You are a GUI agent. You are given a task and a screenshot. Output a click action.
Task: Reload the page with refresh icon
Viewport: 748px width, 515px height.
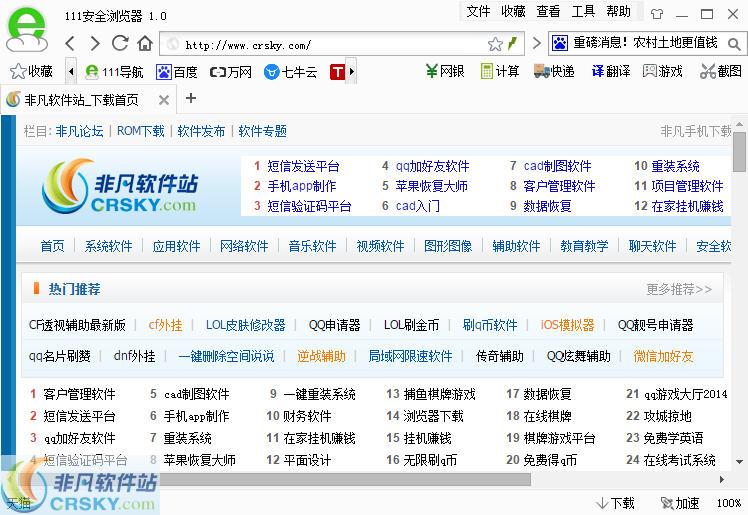point(120,43)
